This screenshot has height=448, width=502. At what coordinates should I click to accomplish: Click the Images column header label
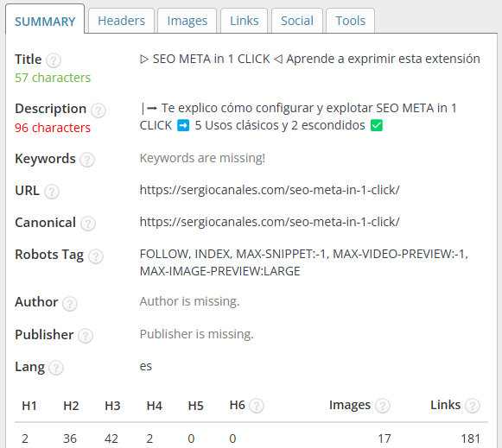pos(350,406)
